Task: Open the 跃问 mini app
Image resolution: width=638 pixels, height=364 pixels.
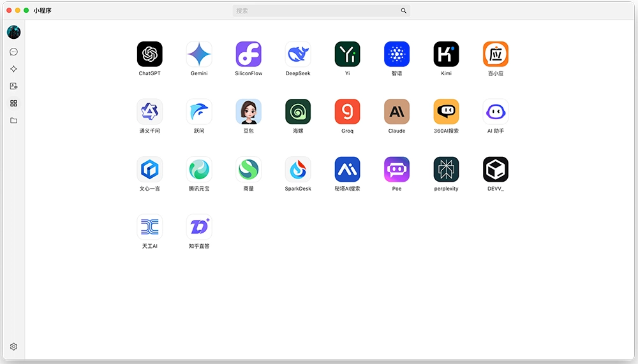Action: click(x=199, y=112)
